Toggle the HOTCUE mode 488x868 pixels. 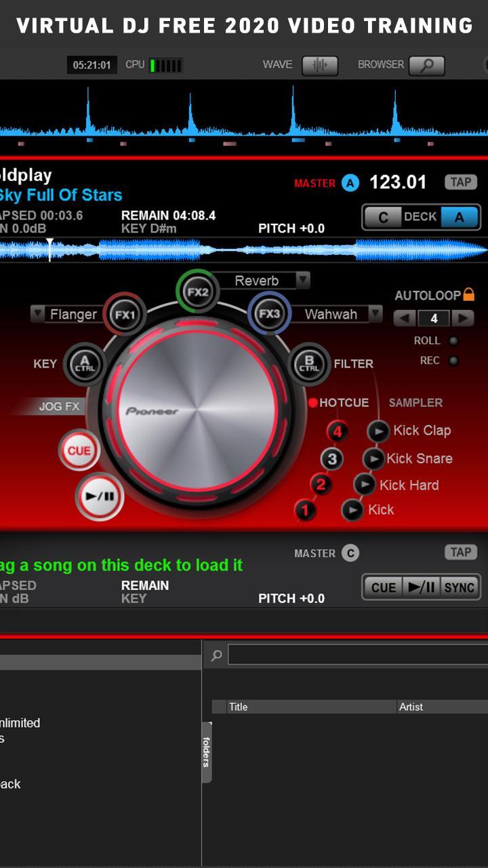(x=339, y=403)
